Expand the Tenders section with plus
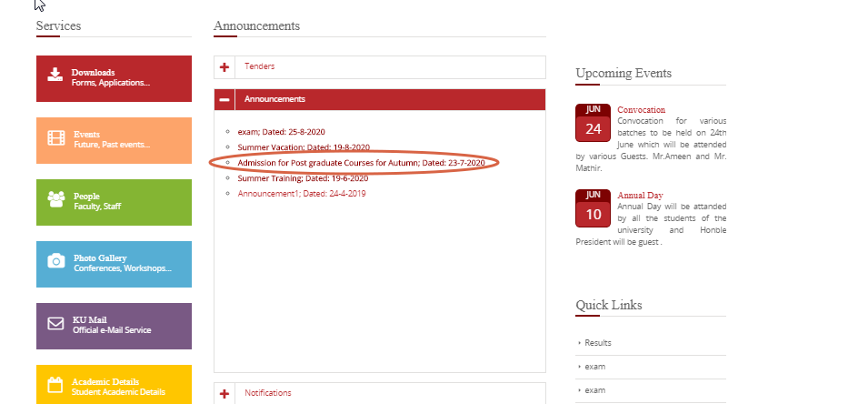Viewport: 868px width, 404px height. (224, 67)
